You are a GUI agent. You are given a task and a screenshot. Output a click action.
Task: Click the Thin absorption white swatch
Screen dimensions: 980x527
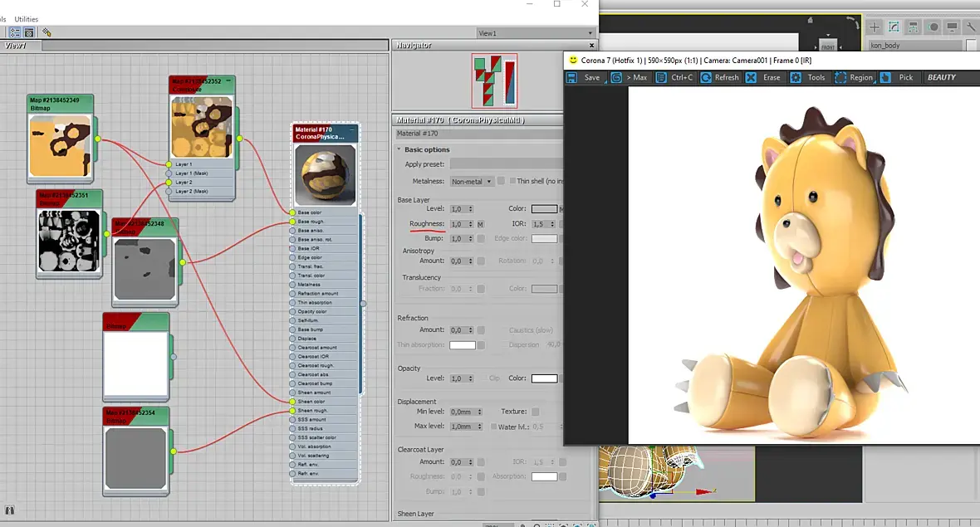tap(463, 344)
